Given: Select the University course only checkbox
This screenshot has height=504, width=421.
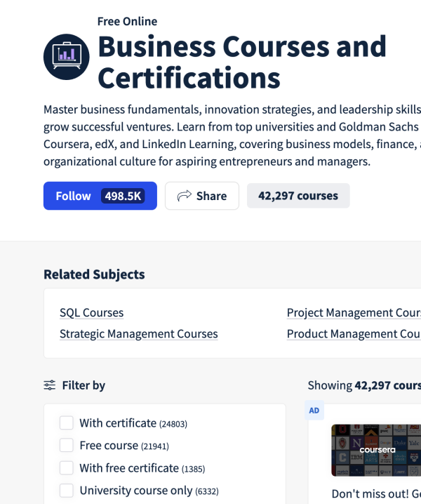Looking at the screenshot, I should coord(67,490).
